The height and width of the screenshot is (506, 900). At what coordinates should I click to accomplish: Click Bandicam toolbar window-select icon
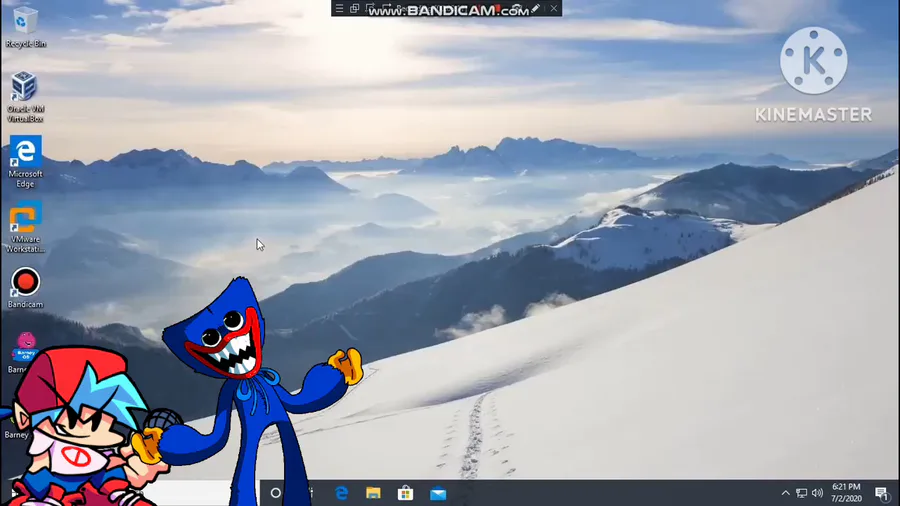click(354, 9)
